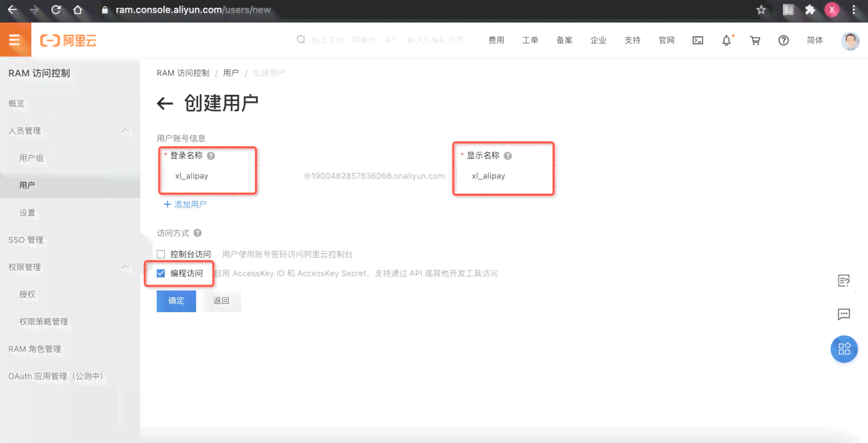Reload the page in browser

[x=56, y=10]
